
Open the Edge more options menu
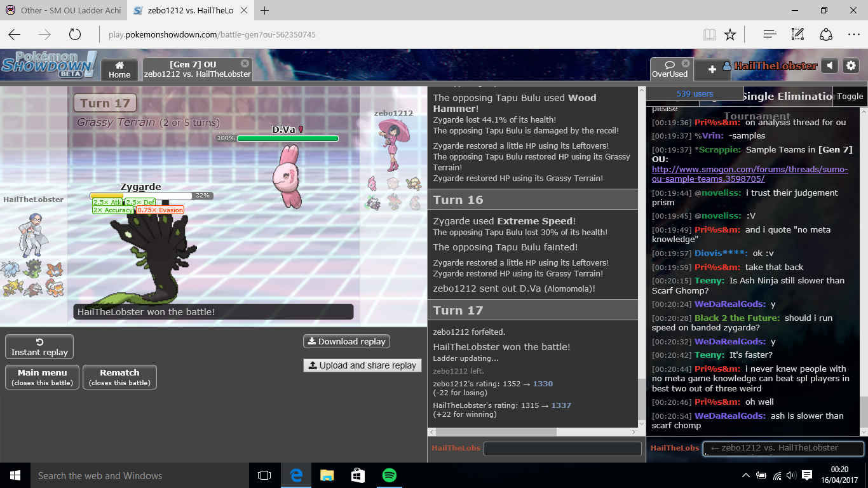pos(853,34)
